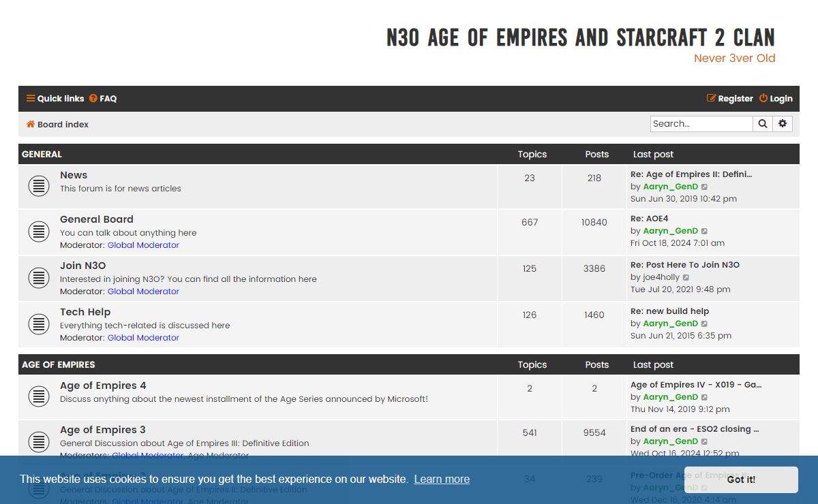Viewport: 818px width, 504px height.
Task: Click view latest post icon in General Board row
Action: coord(705,231)
